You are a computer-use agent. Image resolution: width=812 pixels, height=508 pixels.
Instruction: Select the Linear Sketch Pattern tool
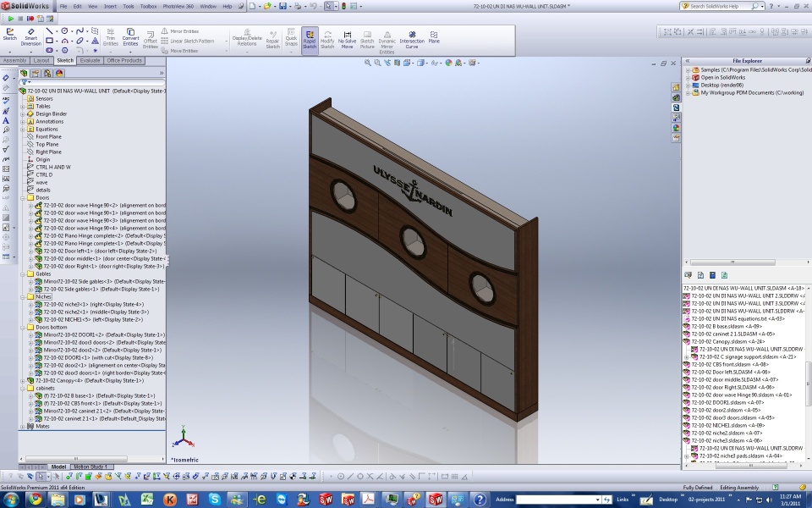(x=188, y=41)
